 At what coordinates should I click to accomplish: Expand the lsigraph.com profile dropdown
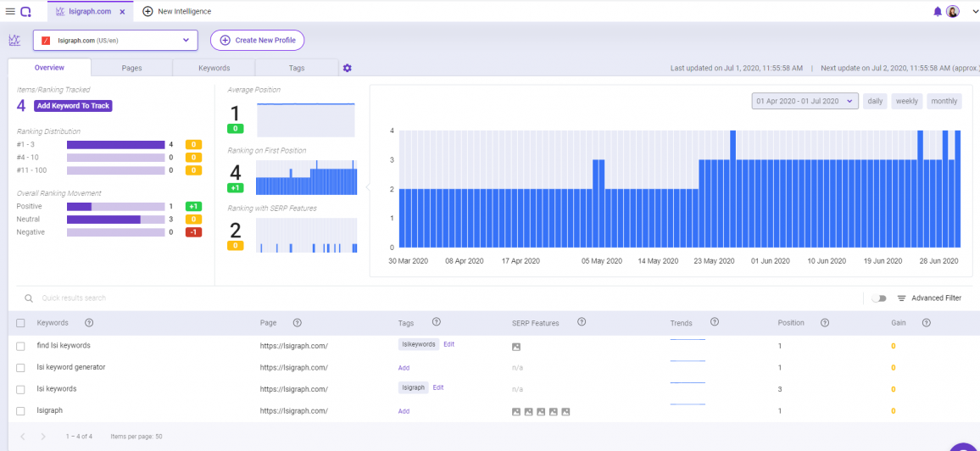115,40
